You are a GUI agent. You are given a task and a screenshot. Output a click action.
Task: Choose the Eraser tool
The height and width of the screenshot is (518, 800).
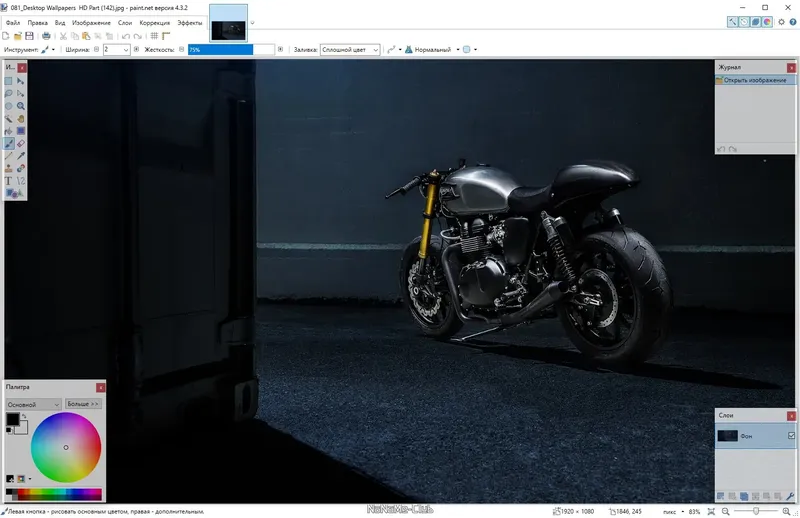(20, 143)
